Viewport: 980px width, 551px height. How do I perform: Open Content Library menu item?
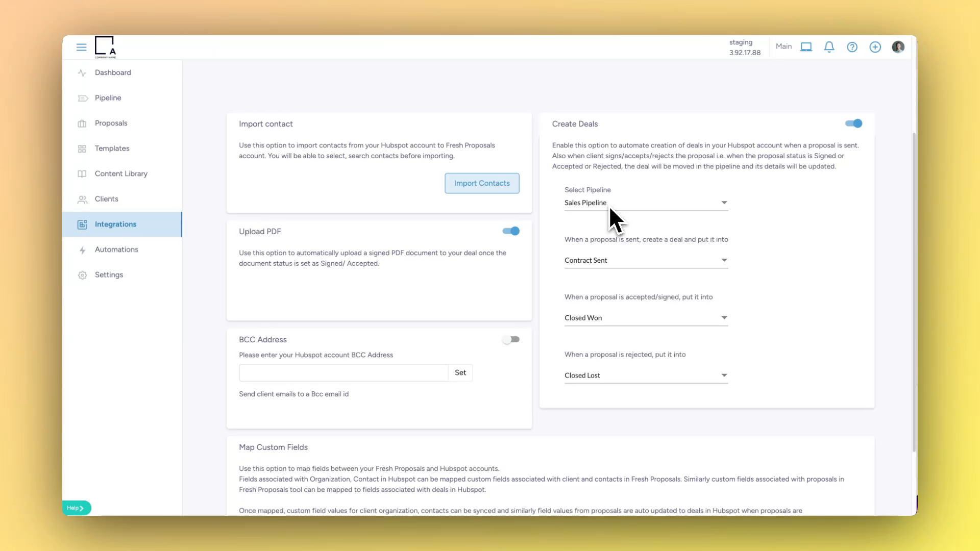click(x=121, y=174)
